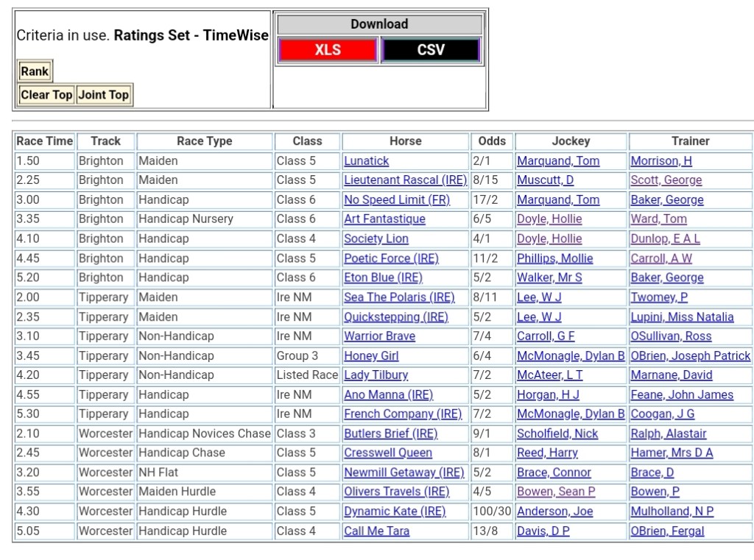Image resolution: width=754 pixels, height=560 pixels.
Task: Click the Clear Top button
Action: pos(46,95)
